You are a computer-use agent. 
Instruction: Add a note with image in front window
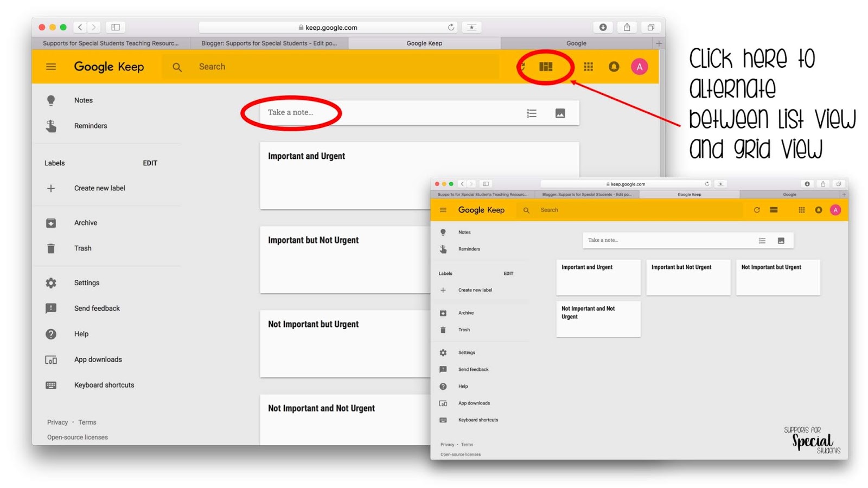pos(781,241)
